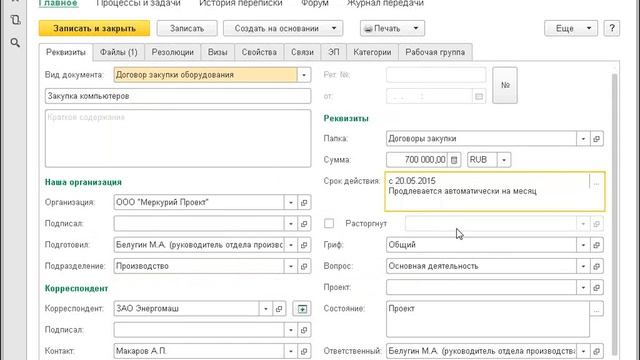The height and width of the screenshot is (360, 640).
Task: Open the calculator icon in Сумма field
Action: pos(454,160)
